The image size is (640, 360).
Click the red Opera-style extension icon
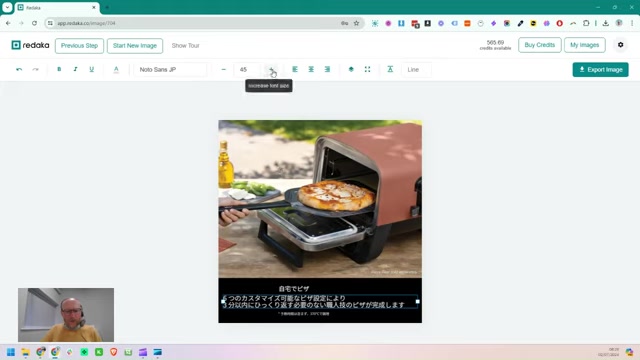pos(560,23)
